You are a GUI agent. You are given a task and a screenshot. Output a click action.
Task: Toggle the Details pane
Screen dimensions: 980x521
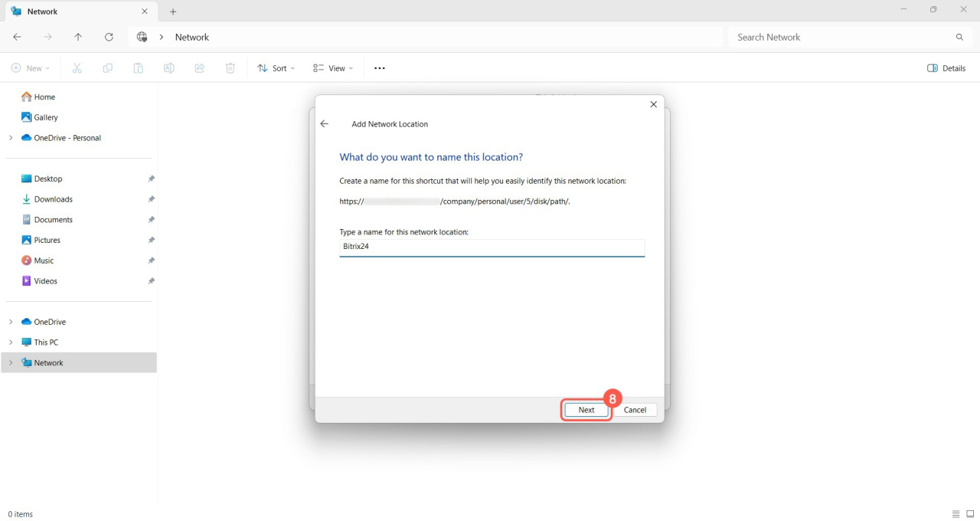coord(946,68)
